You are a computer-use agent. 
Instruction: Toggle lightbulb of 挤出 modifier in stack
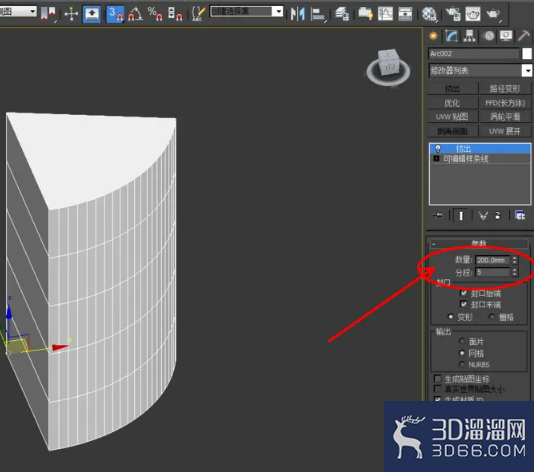click(438, 149)
